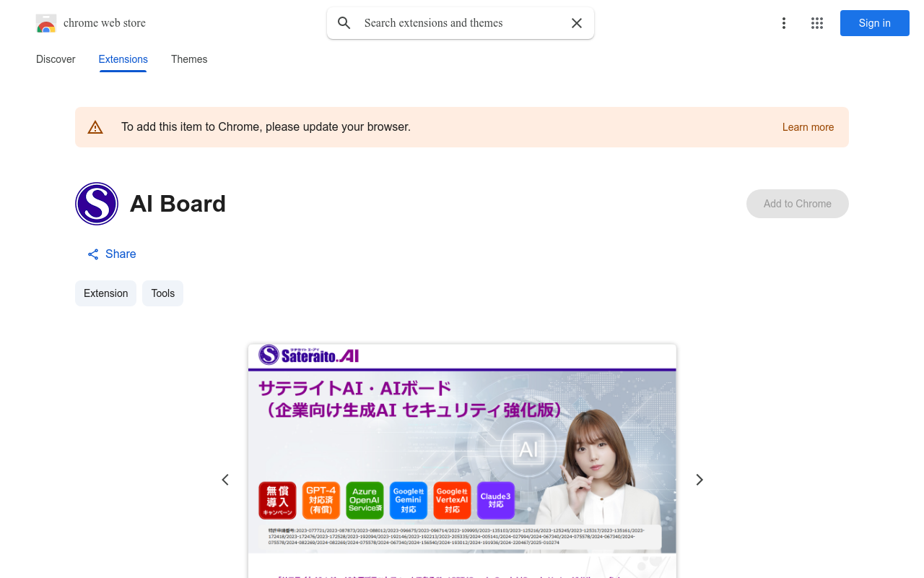Image resolution: width=924 pixels, height=578 pixels.
Task: Click the update your browser warning text
Action: (x=266, y=127)
